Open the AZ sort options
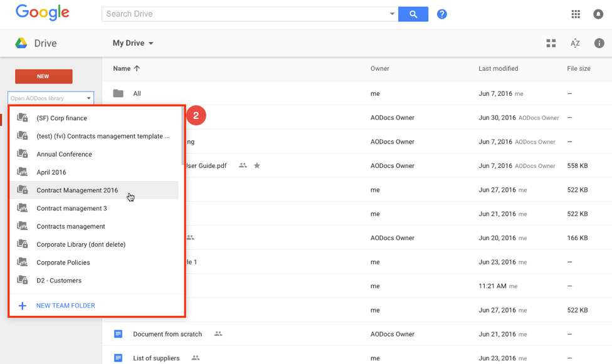This screenshot has width=612, height=364. point(575,43)
